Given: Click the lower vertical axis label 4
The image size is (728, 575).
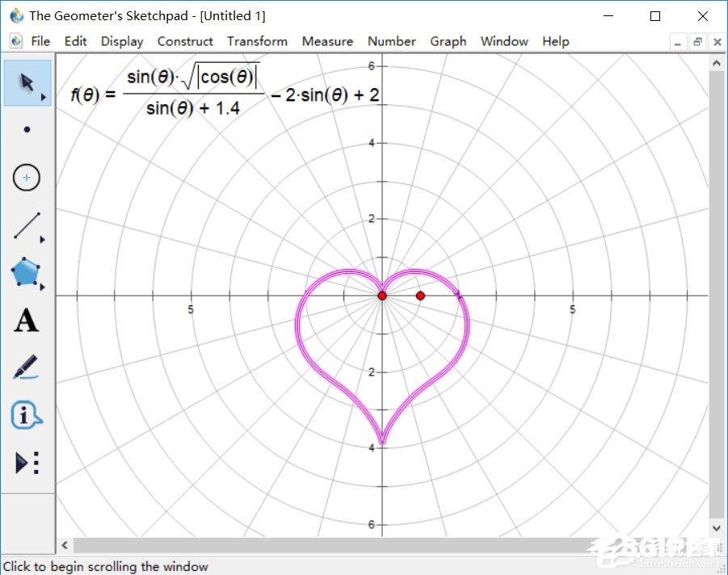Looking at the screenshot, I should point(372,448).
